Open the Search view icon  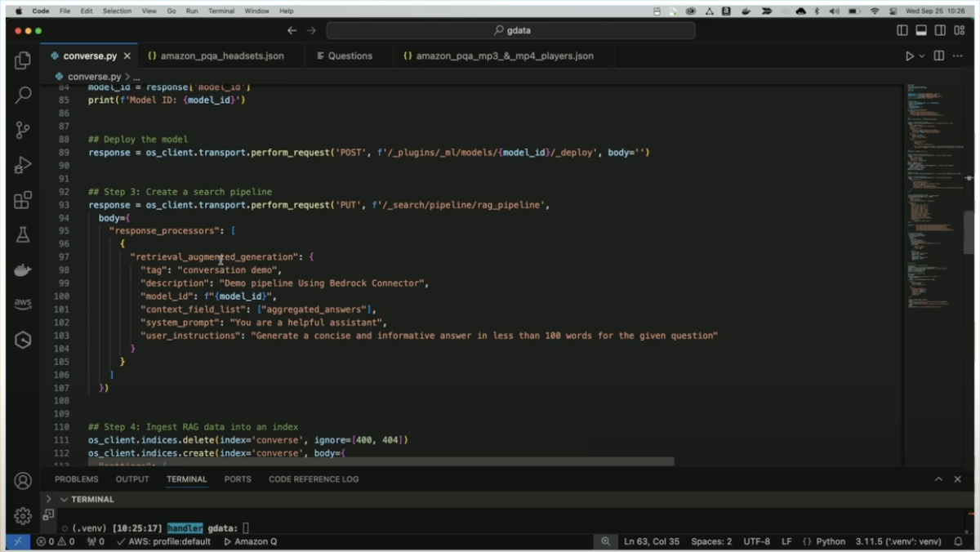coord(23,95)
